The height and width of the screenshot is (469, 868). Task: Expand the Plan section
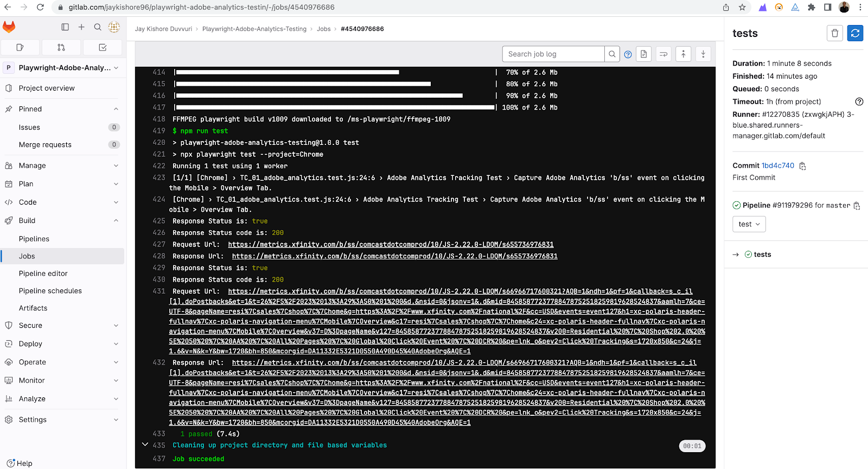click(63, 184)
